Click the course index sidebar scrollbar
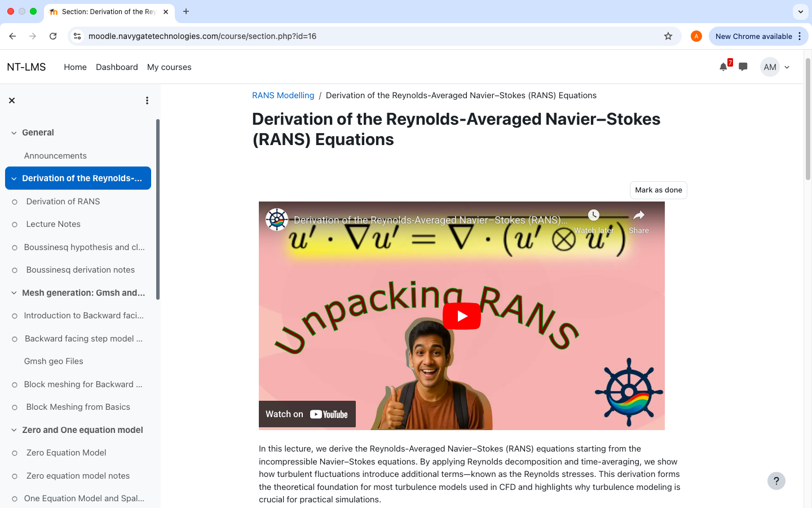 (158, 209)
